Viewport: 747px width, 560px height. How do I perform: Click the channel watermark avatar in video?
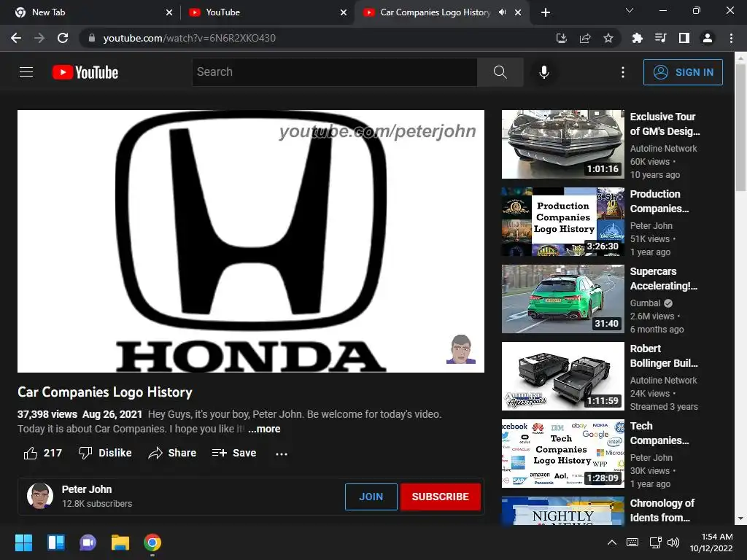(461, 349)
